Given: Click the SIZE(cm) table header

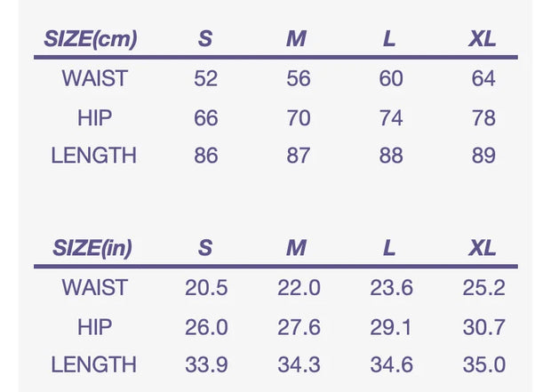Looking at the screenshot, I should click(90, 40).
